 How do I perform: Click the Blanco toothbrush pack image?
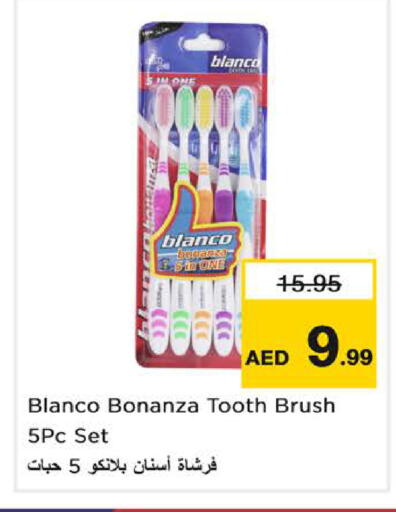[x=203, y=195]
